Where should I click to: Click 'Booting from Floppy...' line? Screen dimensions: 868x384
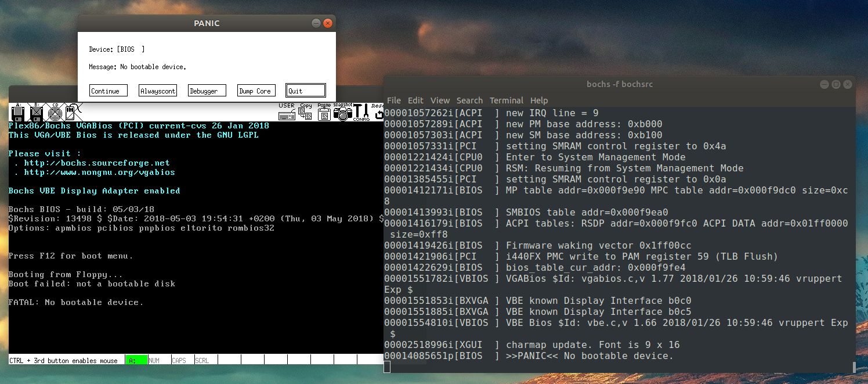tap(66, 275)
